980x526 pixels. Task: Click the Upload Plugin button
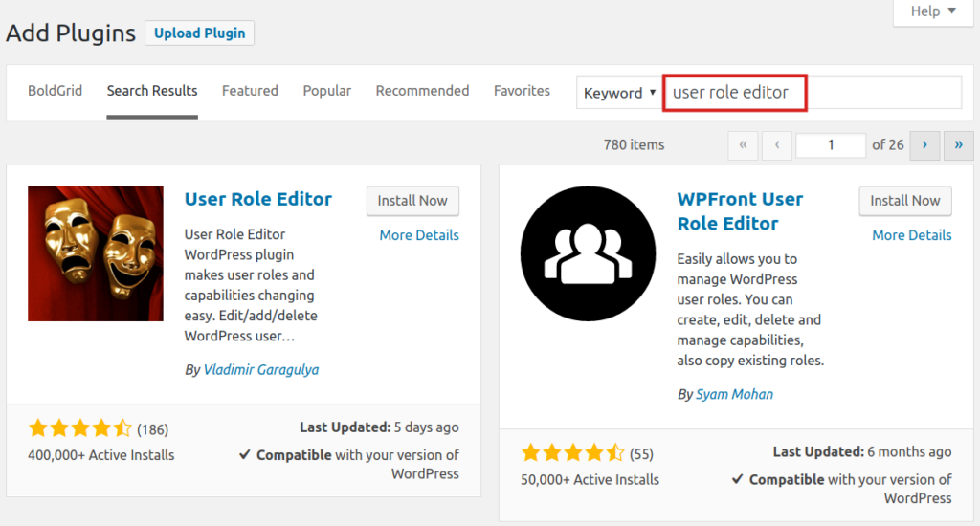point(199,33)
